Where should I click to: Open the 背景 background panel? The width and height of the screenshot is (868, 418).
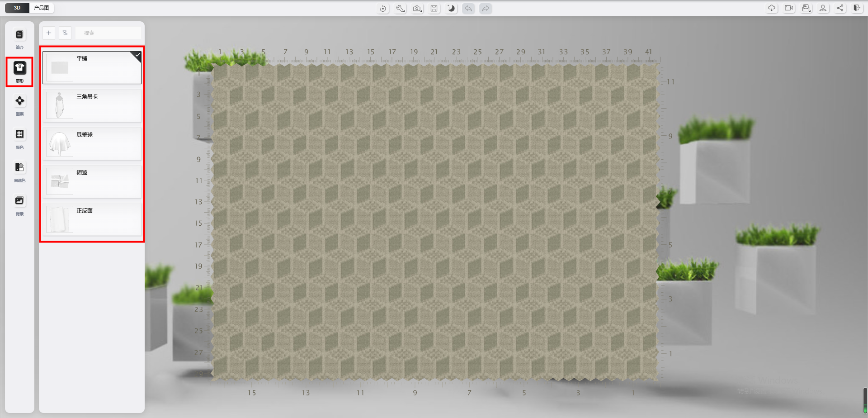click(19, 205)
